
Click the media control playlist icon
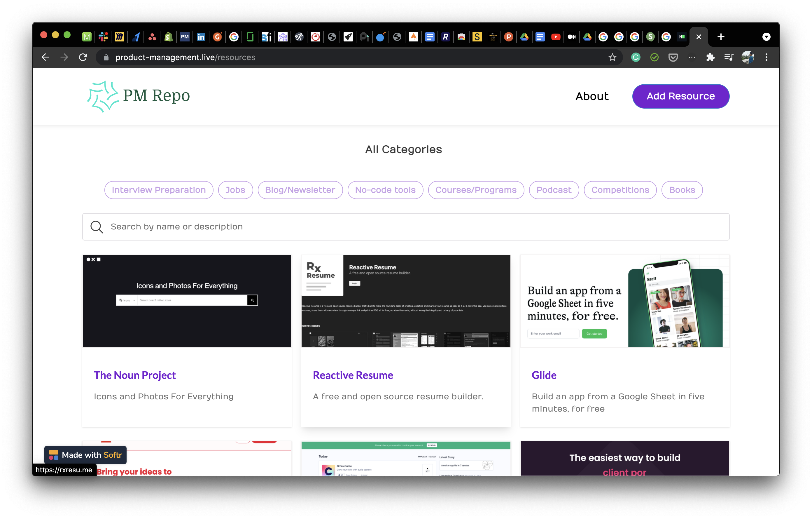click(x=729, y=58)
